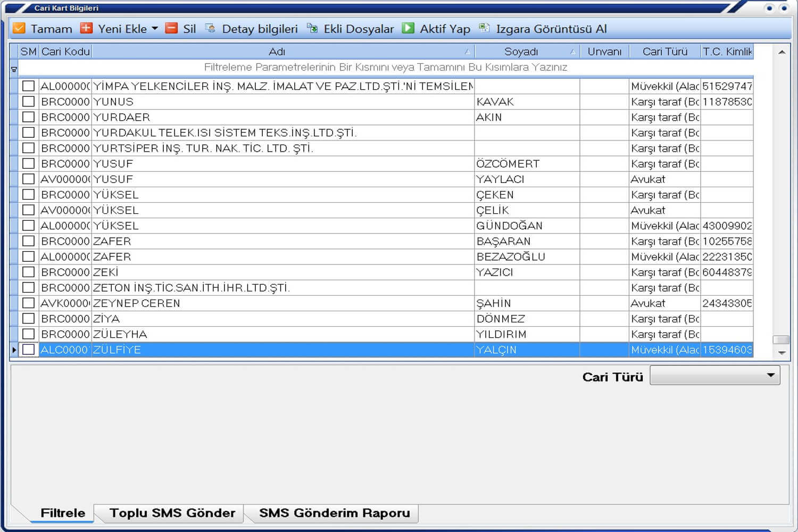
Task: Click the filter row input area
Action: (385, 68)
